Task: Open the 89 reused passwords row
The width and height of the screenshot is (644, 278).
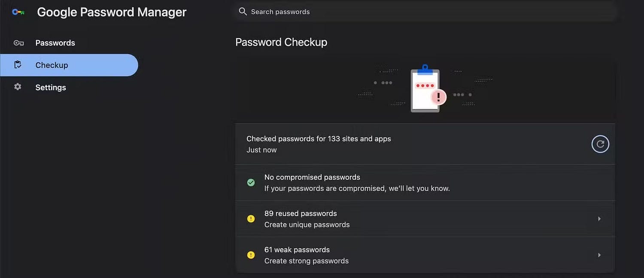Action: click(x=425, y=219)
